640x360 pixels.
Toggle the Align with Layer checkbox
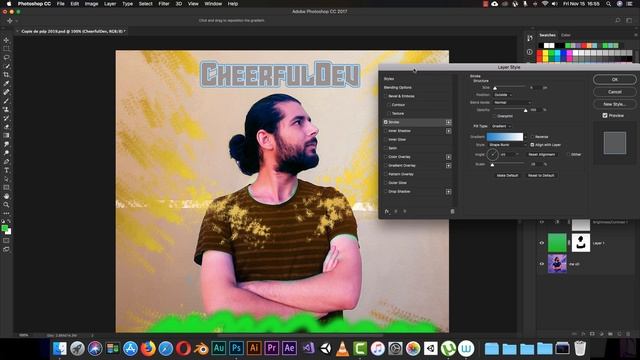point(532,144)
